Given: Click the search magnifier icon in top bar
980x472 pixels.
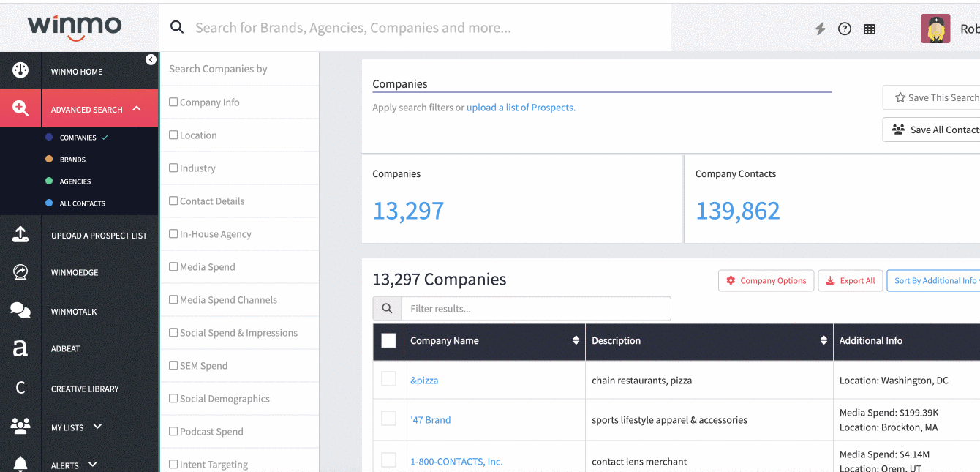Looking at the screenshot, I should tap(177, 28).
